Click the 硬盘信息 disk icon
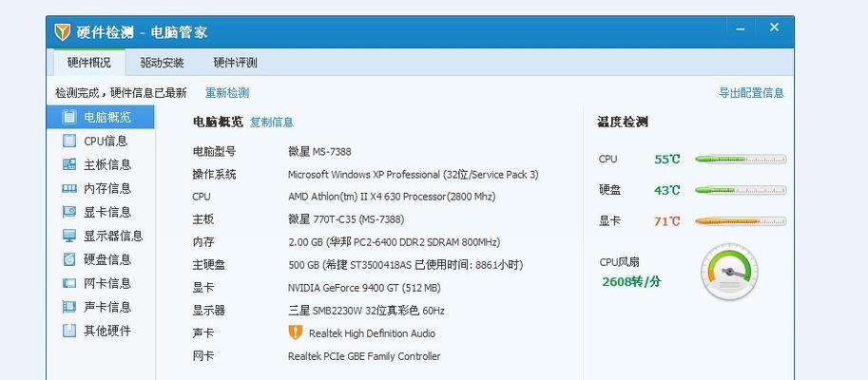Image resolution: width=868 pixels, height=380 pixels. [69, 258]
